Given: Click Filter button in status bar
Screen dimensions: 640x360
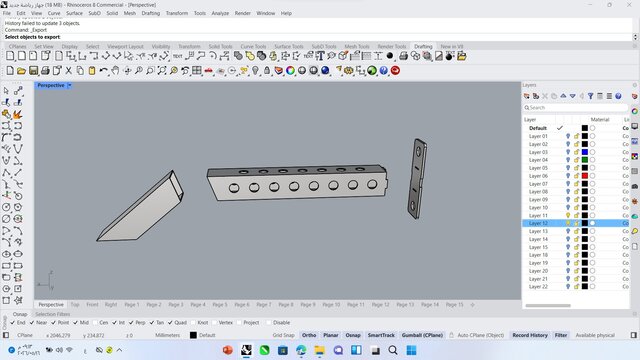Looking at the screenshot, I should pos(561,335).
